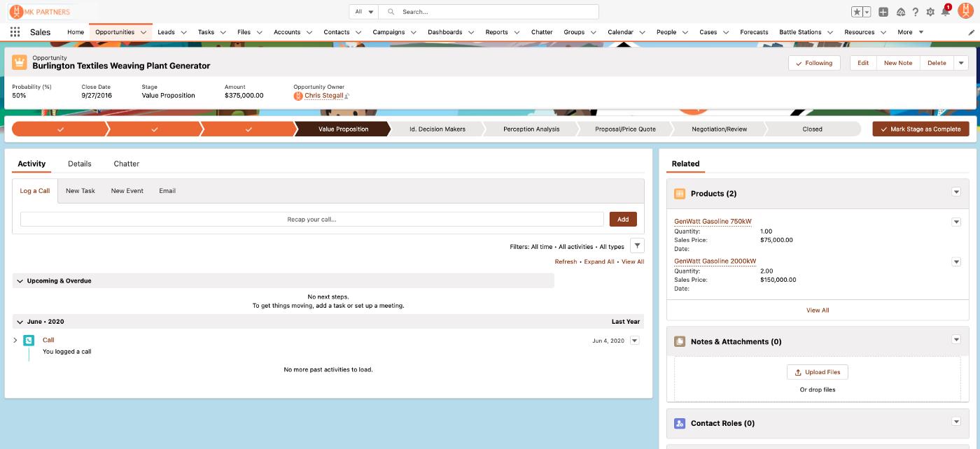
Task: Select the Perception Analysis stage in path
Action: [531, 129]
